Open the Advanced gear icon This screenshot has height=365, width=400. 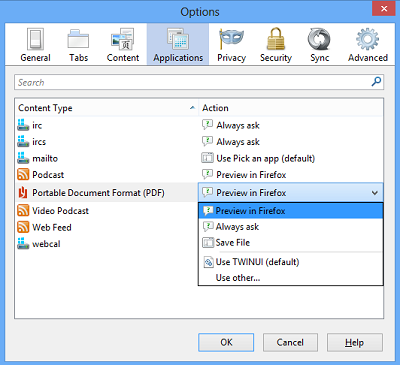pyautogui.click(x=368, y=39)
